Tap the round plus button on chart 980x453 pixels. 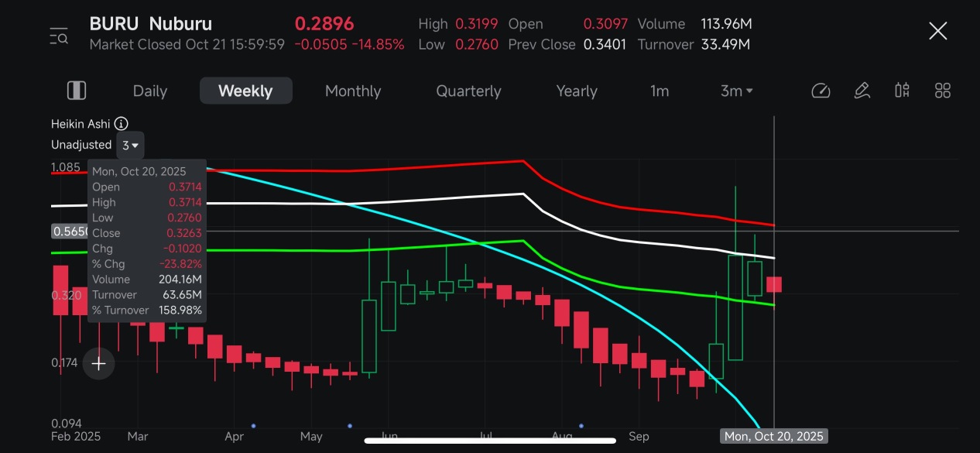[99, 363]
